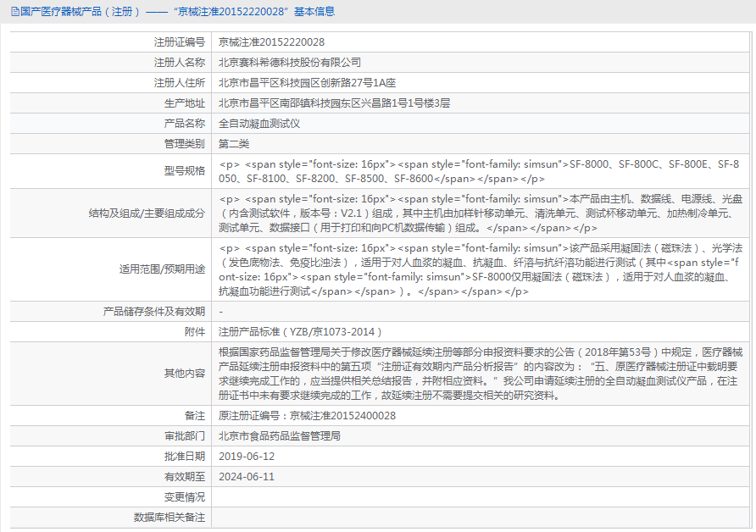Select the expiry date 2024-06-11
The height and width of the screenshot is (532, 756).
coord(247,476)
